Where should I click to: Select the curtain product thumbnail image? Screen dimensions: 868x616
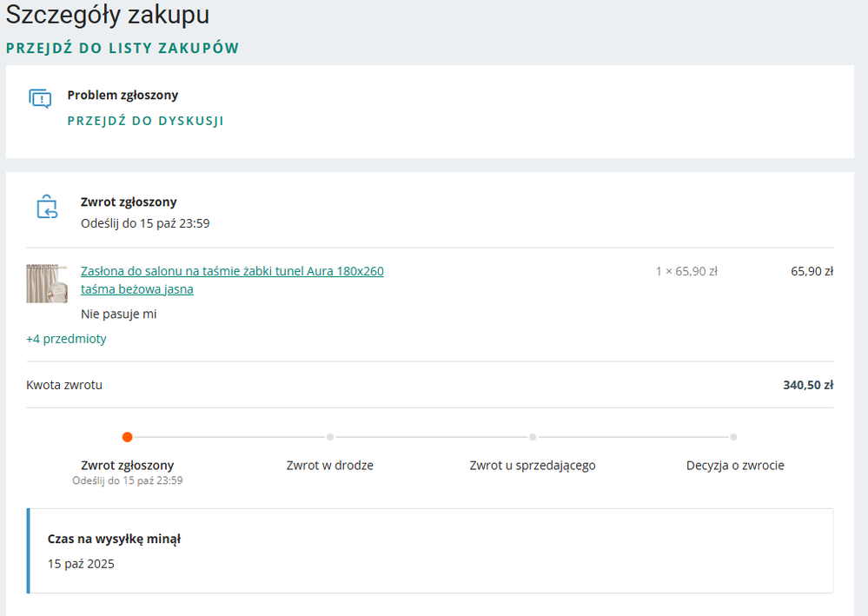(x=46, y=283)
